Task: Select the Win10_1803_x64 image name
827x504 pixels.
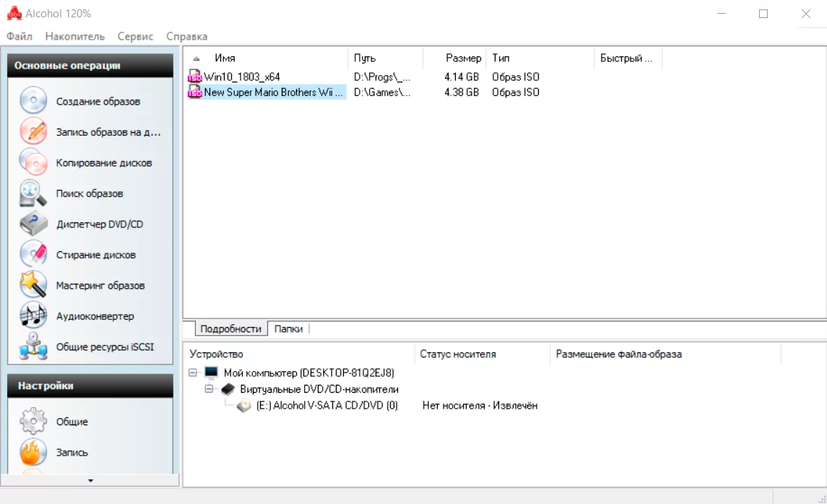Action: coord(242,77)
